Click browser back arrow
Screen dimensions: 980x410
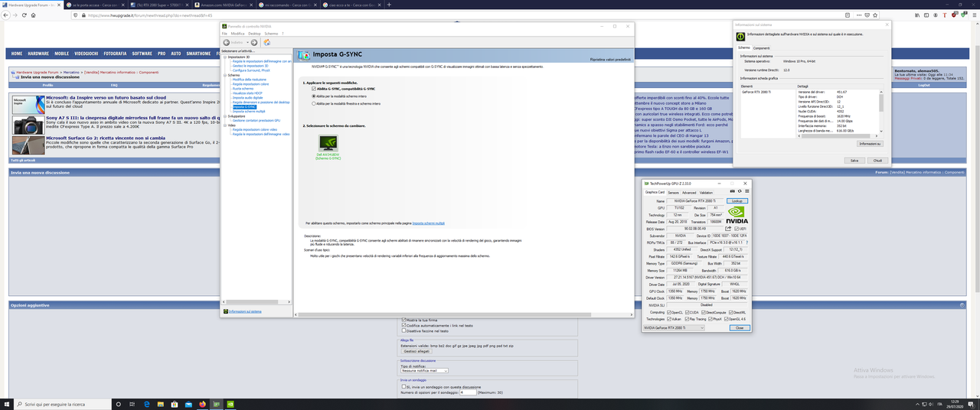[x=6, y=15]
